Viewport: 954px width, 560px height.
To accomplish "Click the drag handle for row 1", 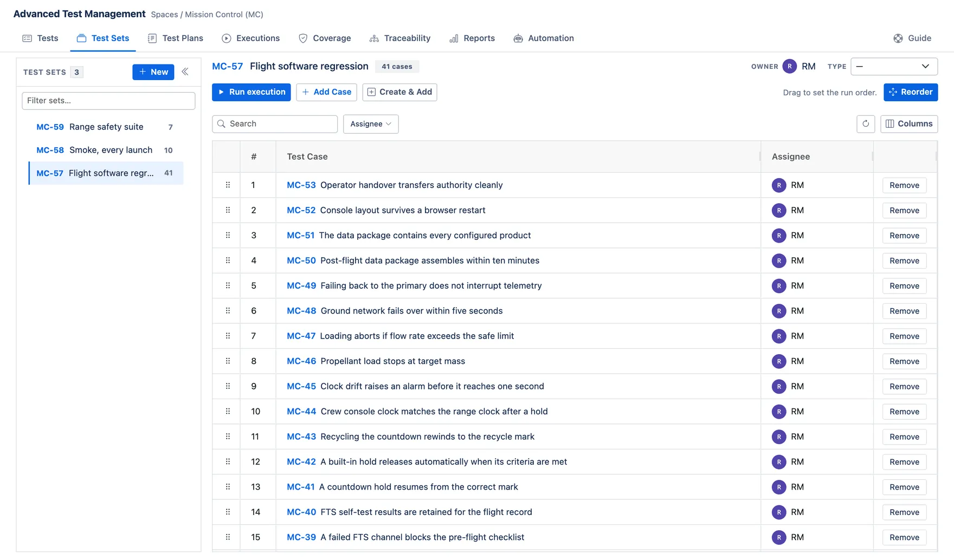I will coord(228,185).
